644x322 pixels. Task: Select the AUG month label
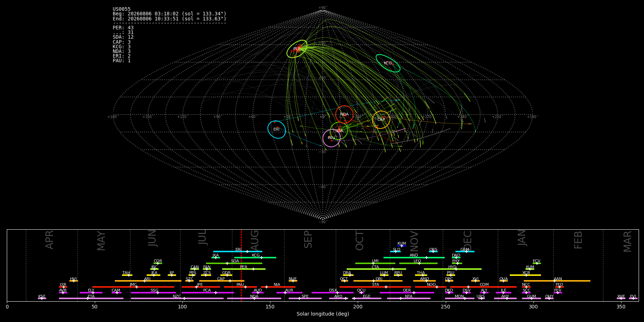(255, 240)
